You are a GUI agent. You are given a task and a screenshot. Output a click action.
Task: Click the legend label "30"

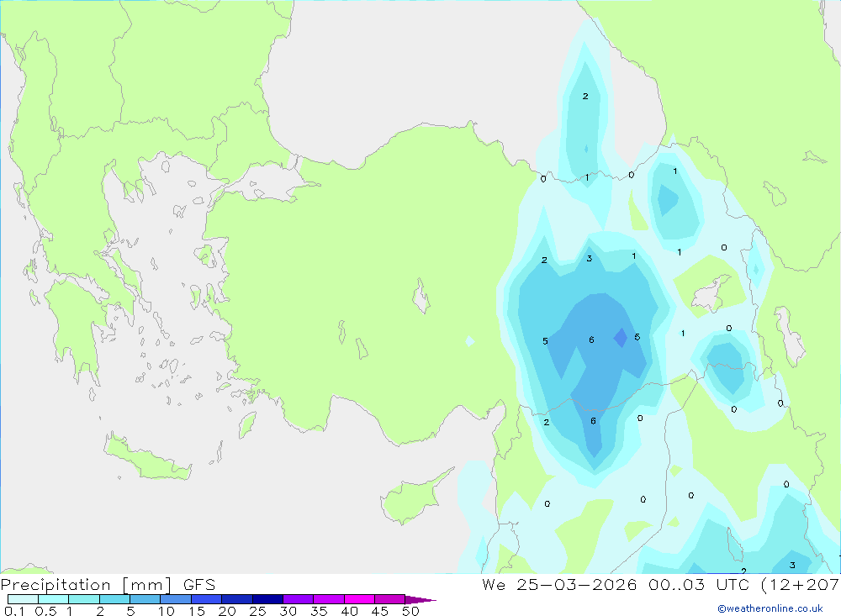pyautogui.click(x=288, y=611)
